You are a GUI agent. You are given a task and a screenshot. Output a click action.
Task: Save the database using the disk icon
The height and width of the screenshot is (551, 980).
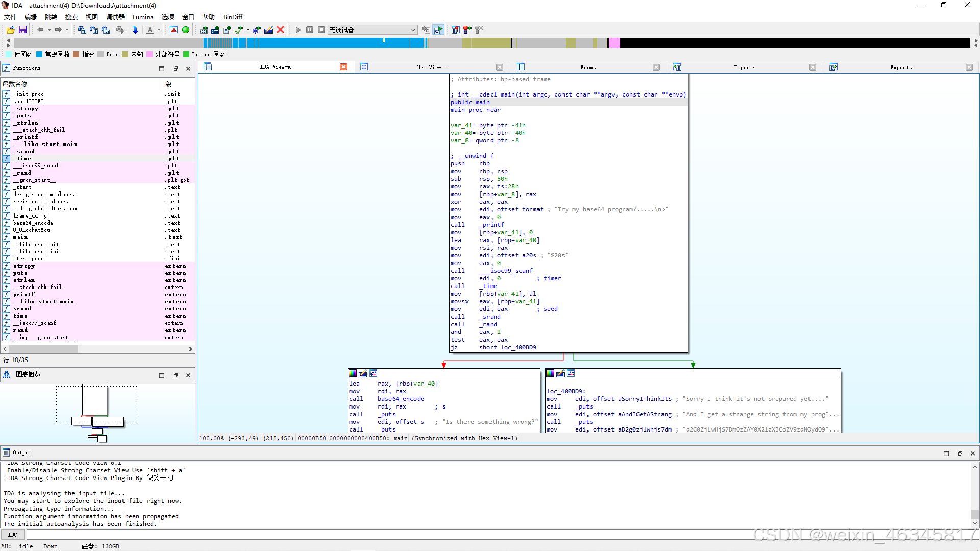(22, 29)
